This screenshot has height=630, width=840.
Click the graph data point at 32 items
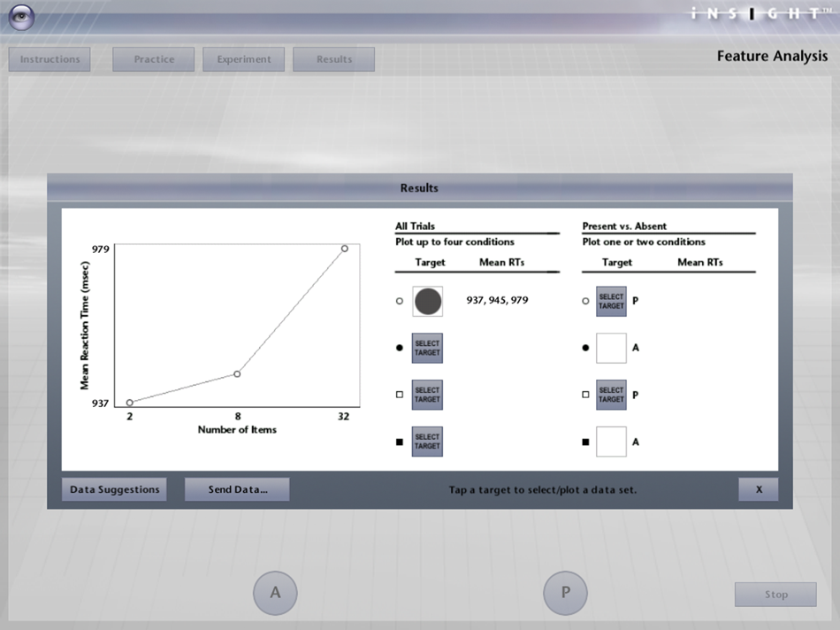(x=345, y=249)
